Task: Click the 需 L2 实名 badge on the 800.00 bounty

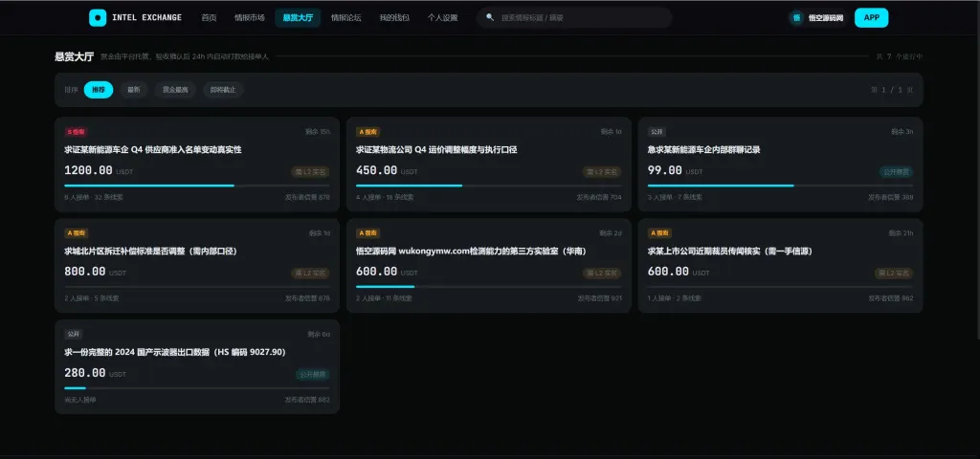Action: pyautogui.click(x=310, y=273)
